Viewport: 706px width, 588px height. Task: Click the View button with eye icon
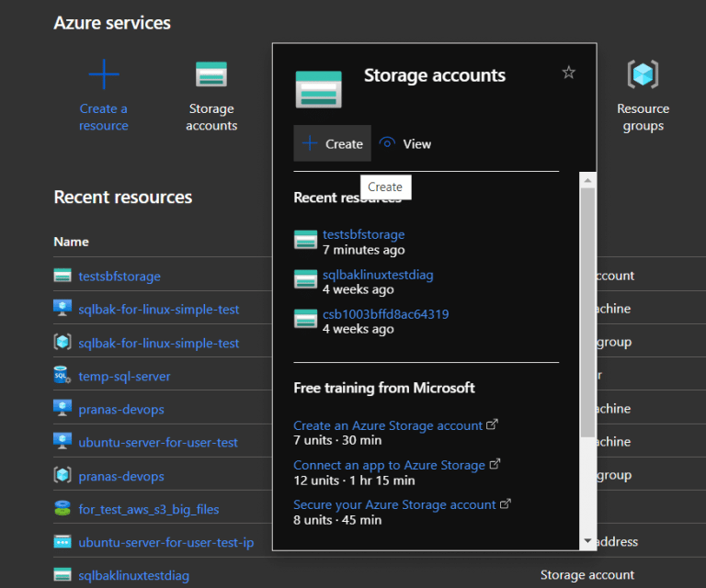coord(405,144)
